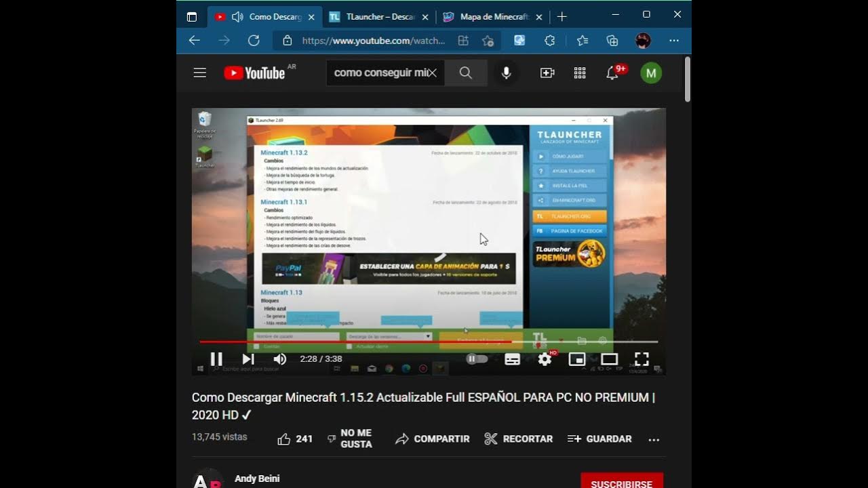Submit search with magnifier button
The height and width of the screenshot is (488, 868).
(466, 73)
